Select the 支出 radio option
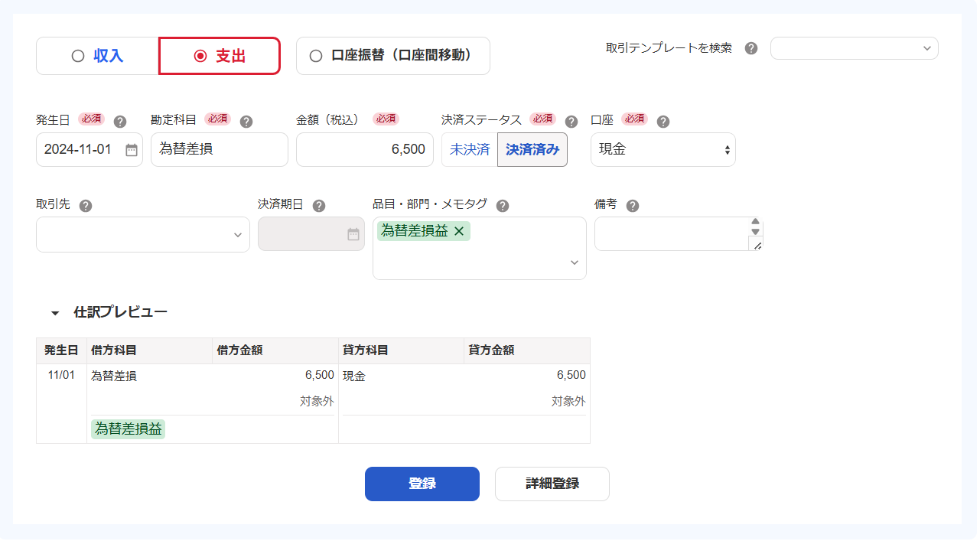Screen dimensions: 980x541 pyautogui.click(x=220, y=56)
